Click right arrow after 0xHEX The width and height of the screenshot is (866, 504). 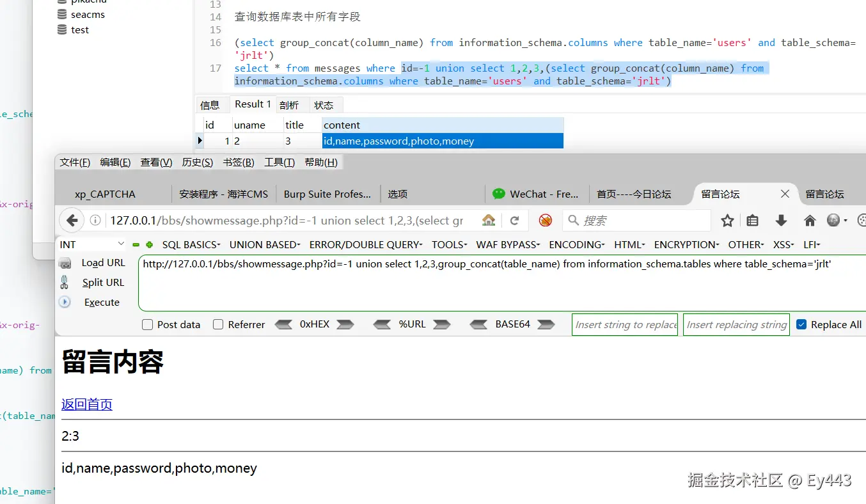[345, 324]
